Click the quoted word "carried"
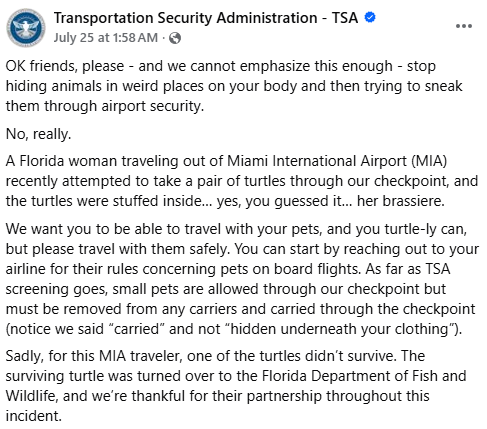The height and width of the screenshot is (429, 487). click(137, 329)
